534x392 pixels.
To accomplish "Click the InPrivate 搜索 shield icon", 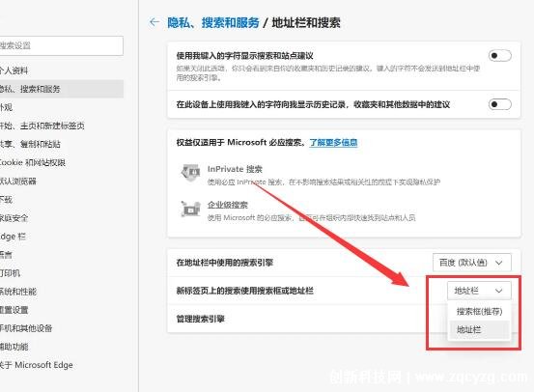I will pyautogui.click(x=190, y=173).
